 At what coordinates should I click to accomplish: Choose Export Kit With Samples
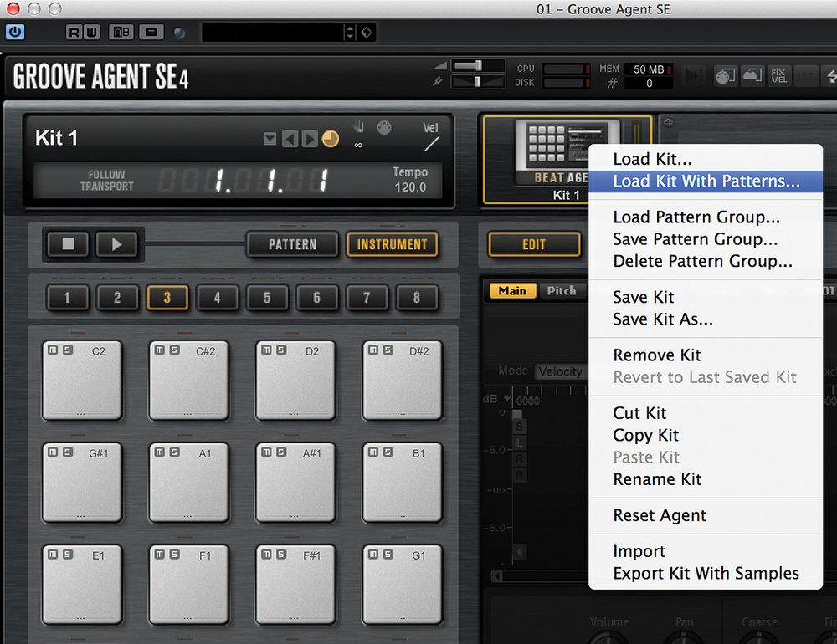tap(705, 574)
